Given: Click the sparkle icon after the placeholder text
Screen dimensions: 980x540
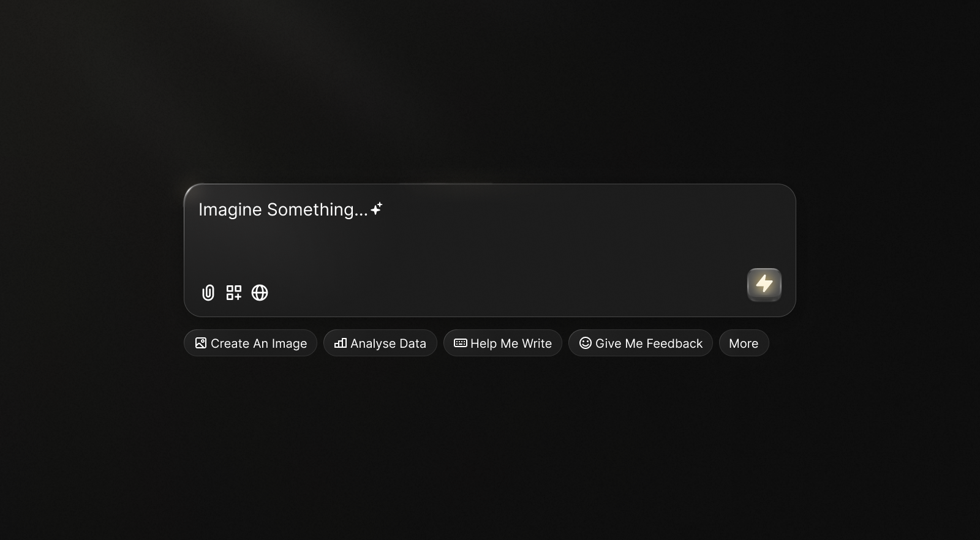Looking at the screenshot, I should click(377, 209).
